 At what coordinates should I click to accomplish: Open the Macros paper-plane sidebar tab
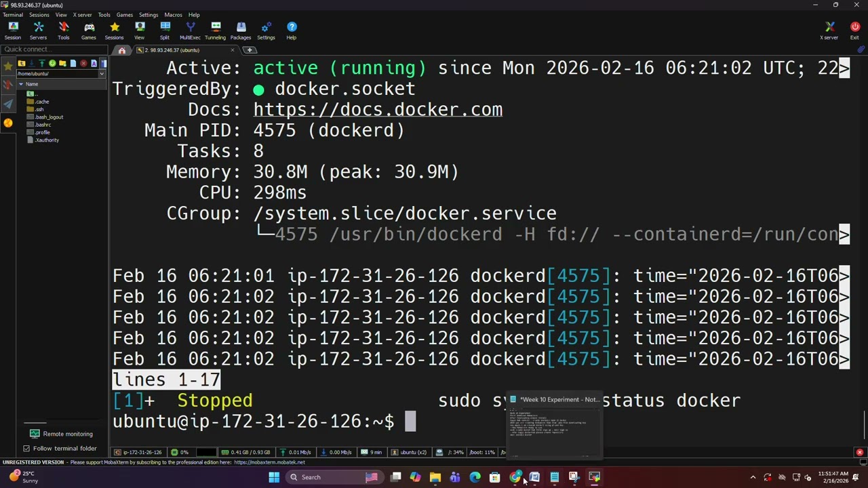click(8, 104)
